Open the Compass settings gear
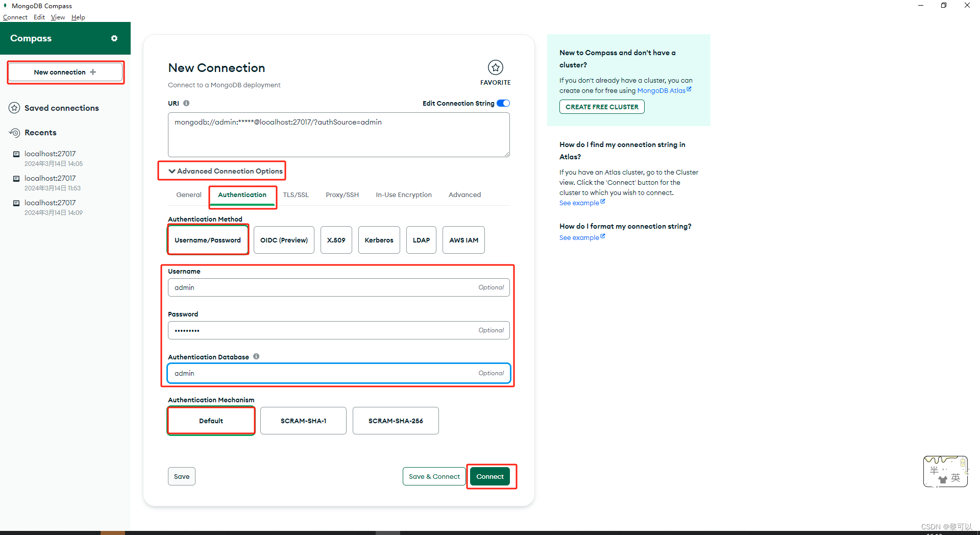Viewport: 980px width, 535px height. pyautogui.click(x=114, y=38)
